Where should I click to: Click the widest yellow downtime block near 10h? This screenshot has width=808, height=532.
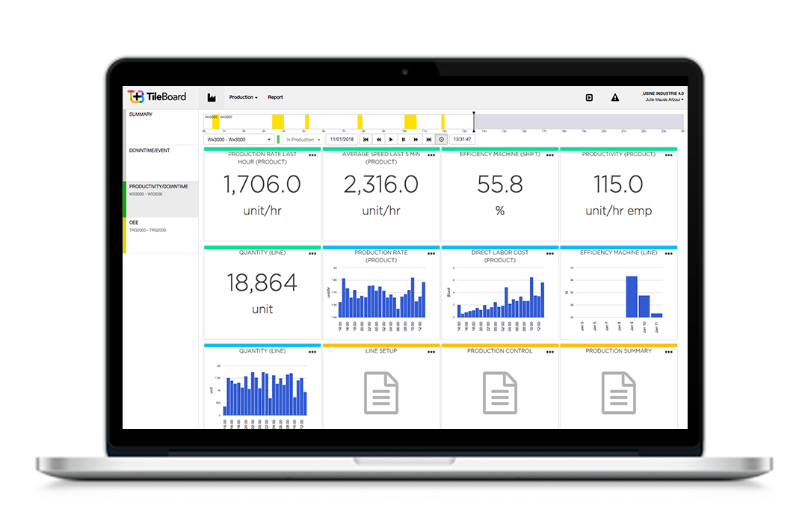coord(410,122)
